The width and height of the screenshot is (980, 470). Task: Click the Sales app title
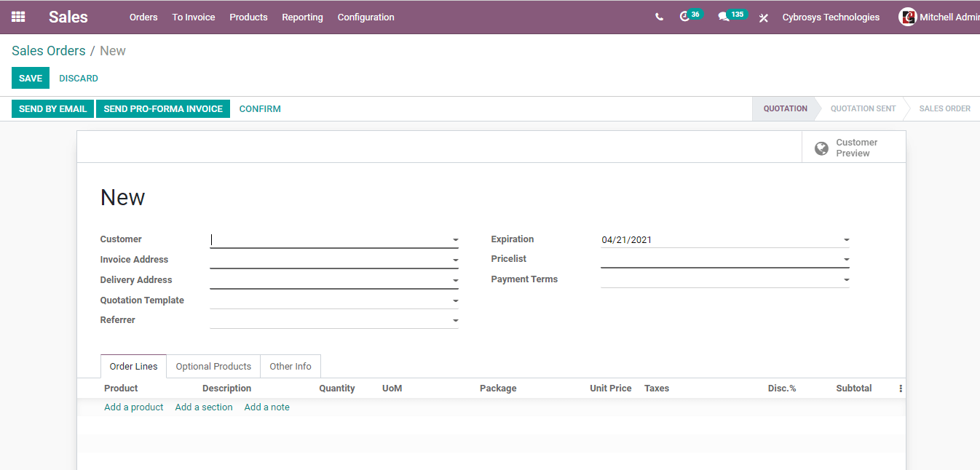[x=68, y=17]
